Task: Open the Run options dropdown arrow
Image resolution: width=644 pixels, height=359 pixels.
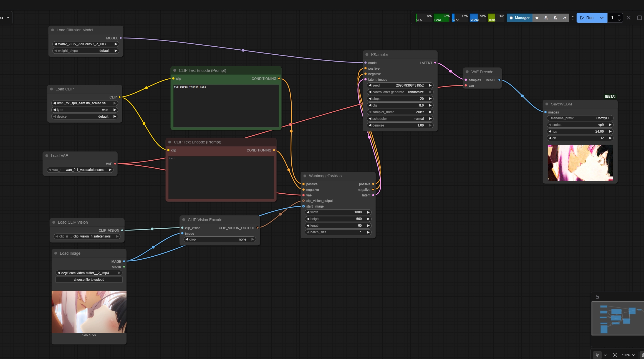Action: coord(602,18)
